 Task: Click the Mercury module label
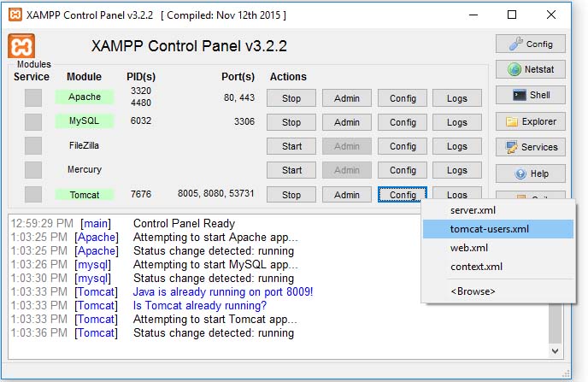(x=85, y=169)
